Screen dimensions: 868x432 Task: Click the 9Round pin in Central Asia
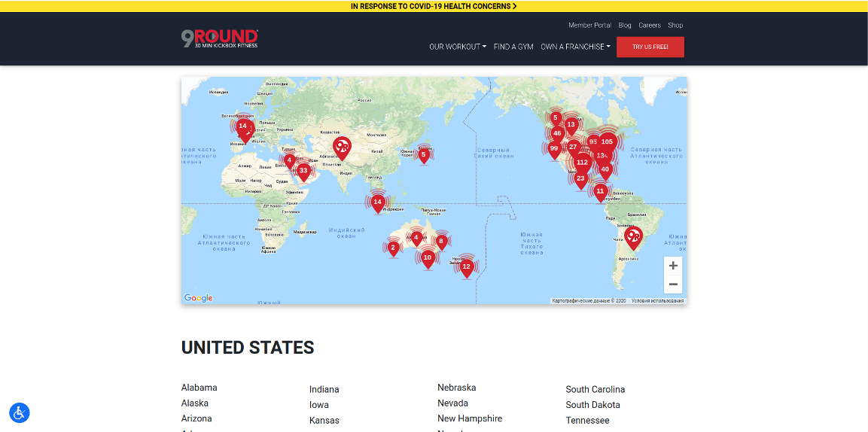click(x=342, y=148)
